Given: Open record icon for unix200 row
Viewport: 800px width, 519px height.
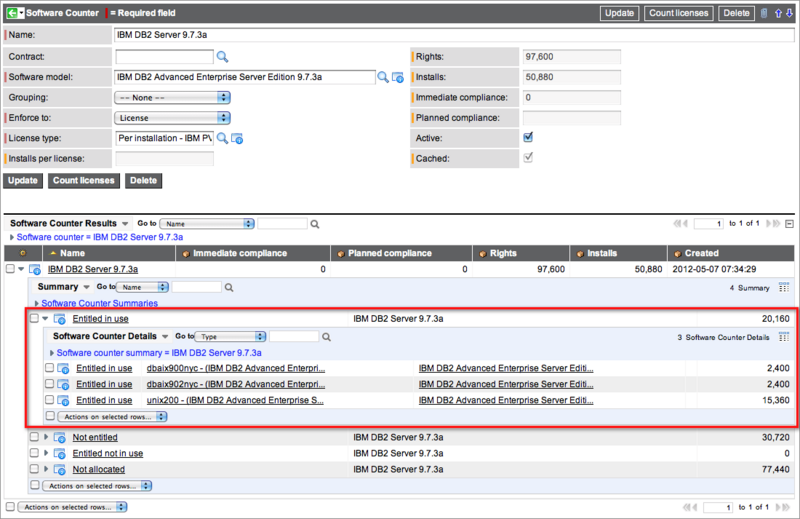Looking at the screenshot, I should [x=63, y=401].
